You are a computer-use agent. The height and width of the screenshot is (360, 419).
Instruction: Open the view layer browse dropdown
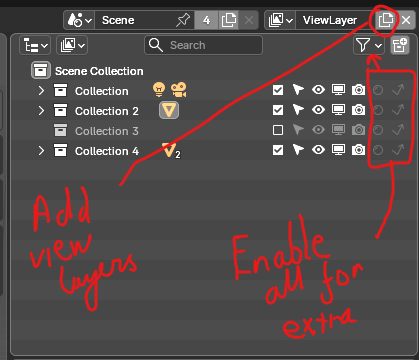[280, 20]
